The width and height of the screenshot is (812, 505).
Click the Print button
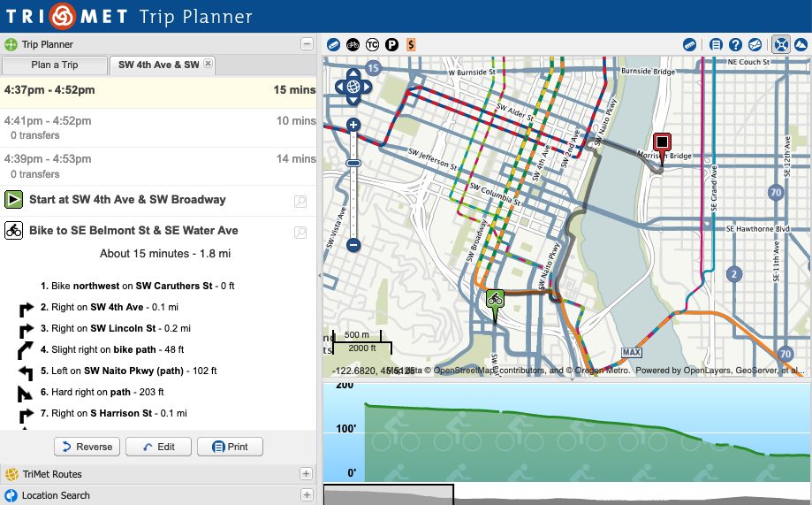pyautogui.click(x=230, y=447)
